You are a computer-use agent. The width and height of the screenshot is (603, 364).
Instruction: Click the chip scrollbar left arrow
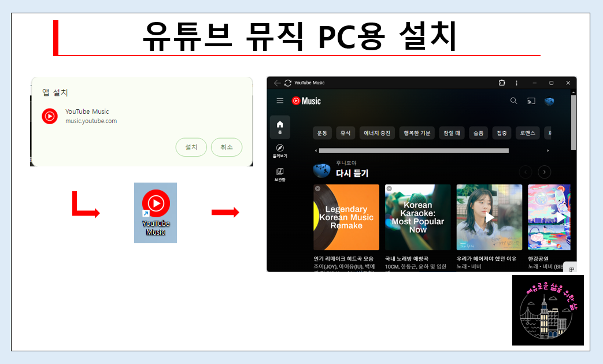[316, 151]
